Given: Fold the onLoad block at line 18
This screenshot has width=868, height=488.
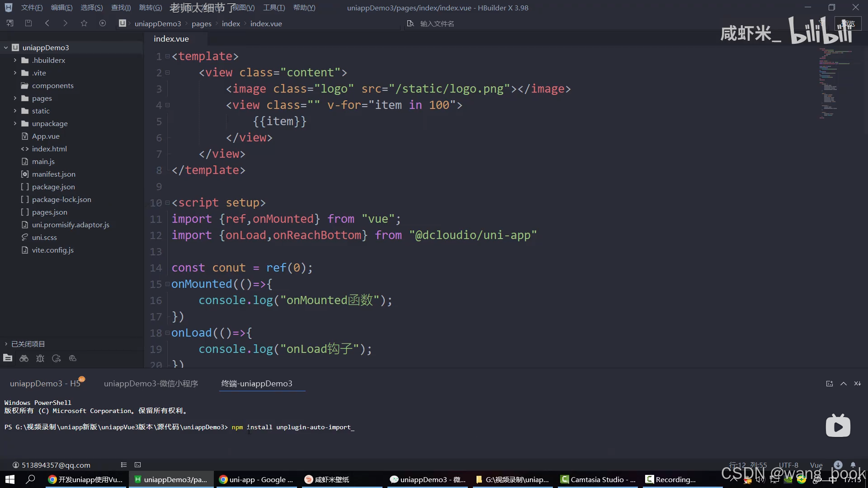Looking at the screenshot, I should 168,333.
